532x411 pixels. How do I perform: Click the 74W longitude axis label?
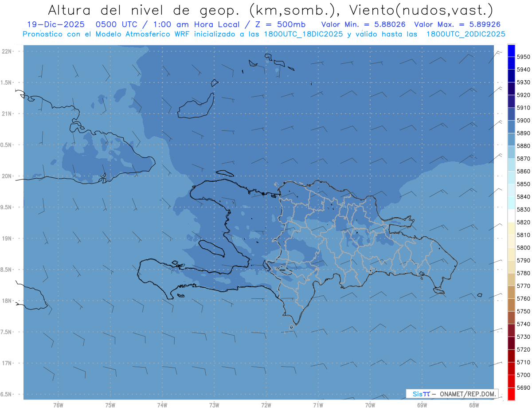[x=162, y=405]
